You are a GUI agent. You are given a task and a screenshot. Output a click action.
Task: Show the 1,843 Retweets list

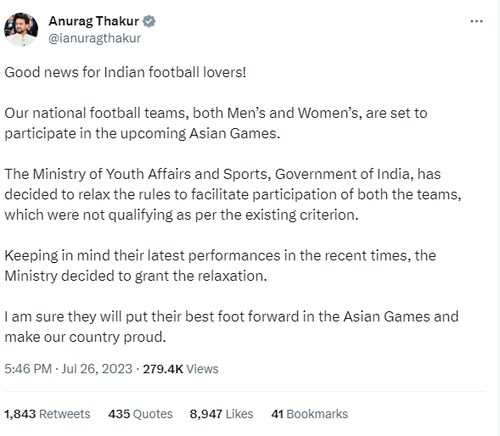[47, 414]
